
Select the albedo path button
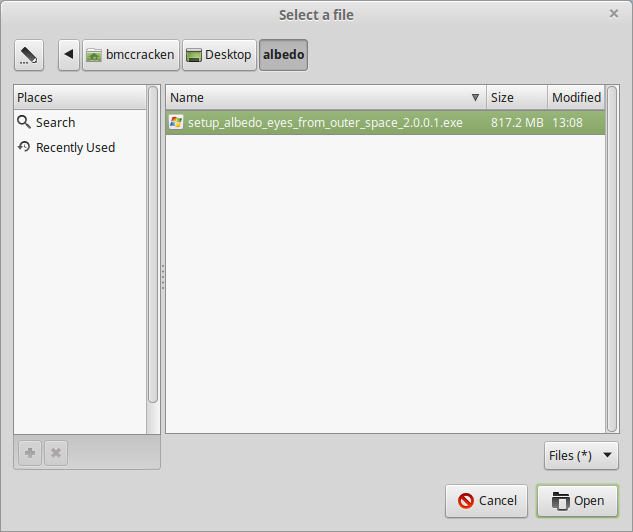click(283, 55)
